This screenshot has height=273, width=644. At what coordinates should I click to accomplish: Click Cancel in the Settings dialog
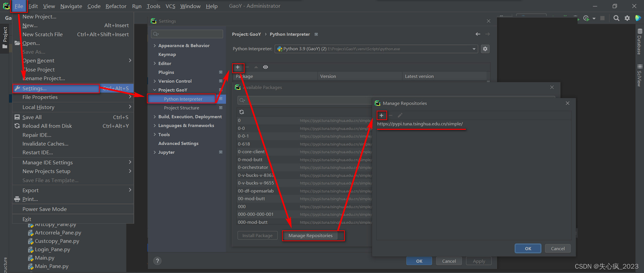pyautogui.click(x=449, y=261)
